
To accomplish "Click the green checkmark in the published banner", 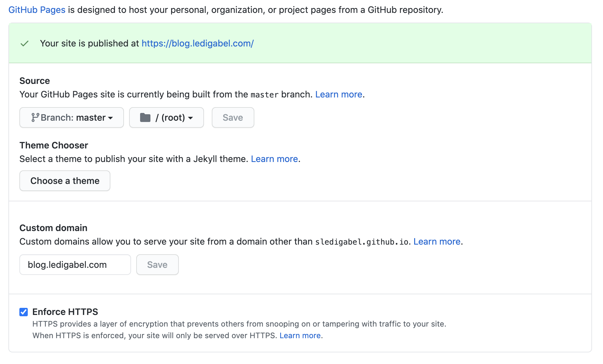I will (24, 43).
